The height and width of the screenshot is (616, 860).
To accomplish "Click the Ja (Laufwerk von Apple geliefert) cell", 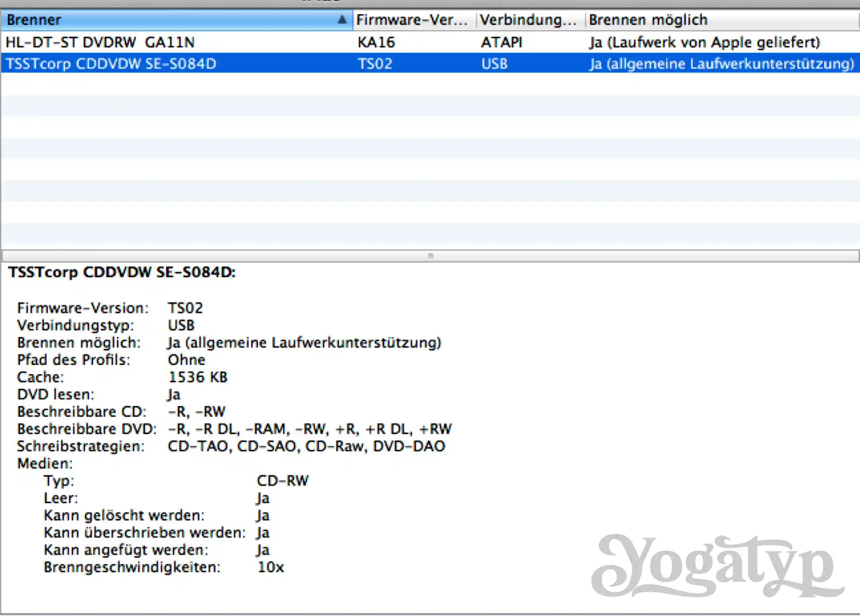I will (705, 43).
